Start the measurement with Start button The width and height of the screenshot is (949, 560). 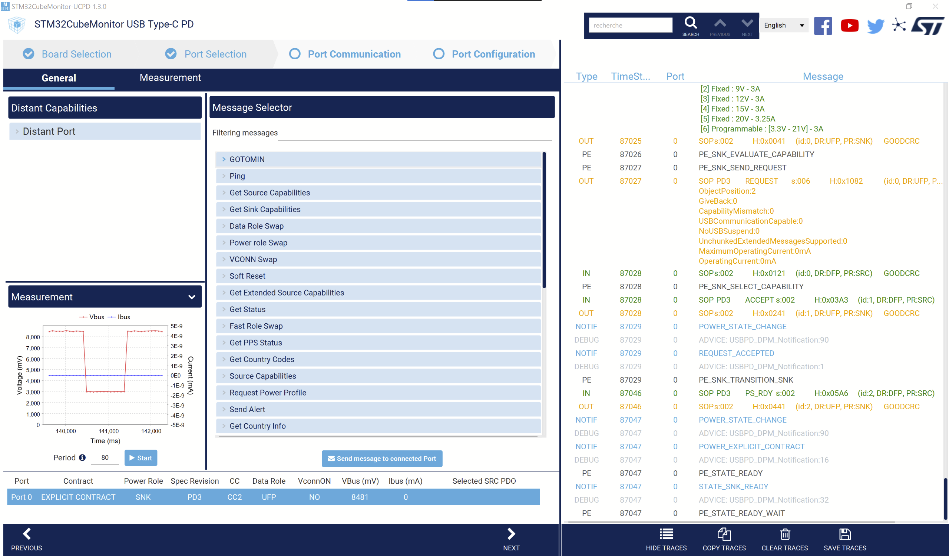[140, 458]
